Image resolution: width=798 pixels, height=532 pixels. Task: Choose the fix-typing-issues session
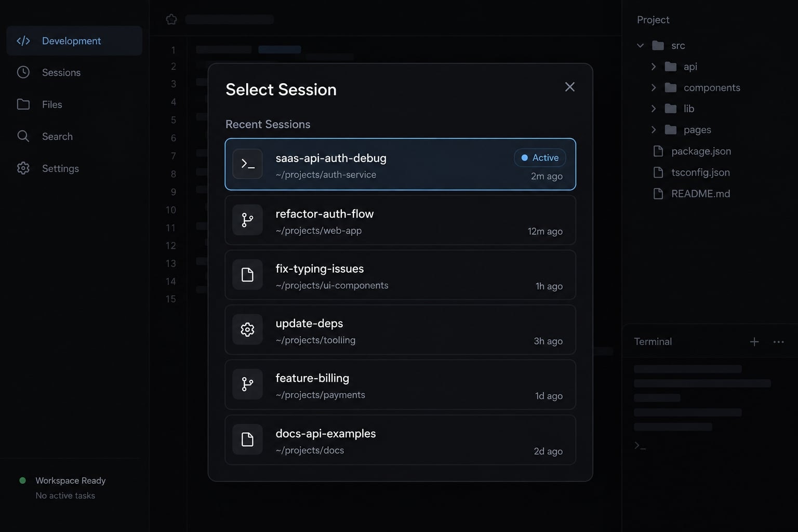(400, 275)
